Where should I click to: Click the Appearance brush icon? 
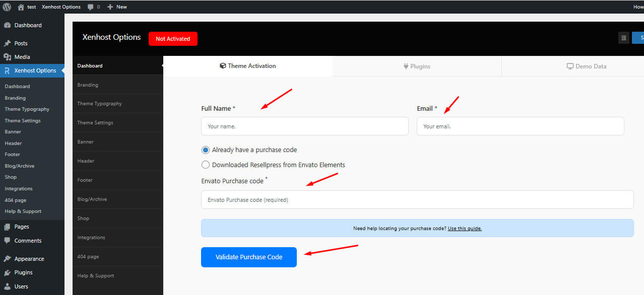[7, 259]
